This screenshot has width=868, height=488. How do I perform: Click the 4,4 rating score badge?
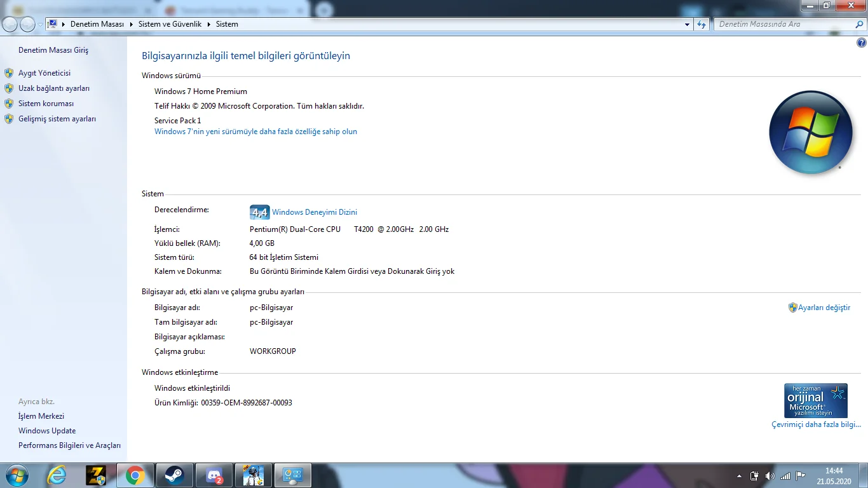(259, 212)
